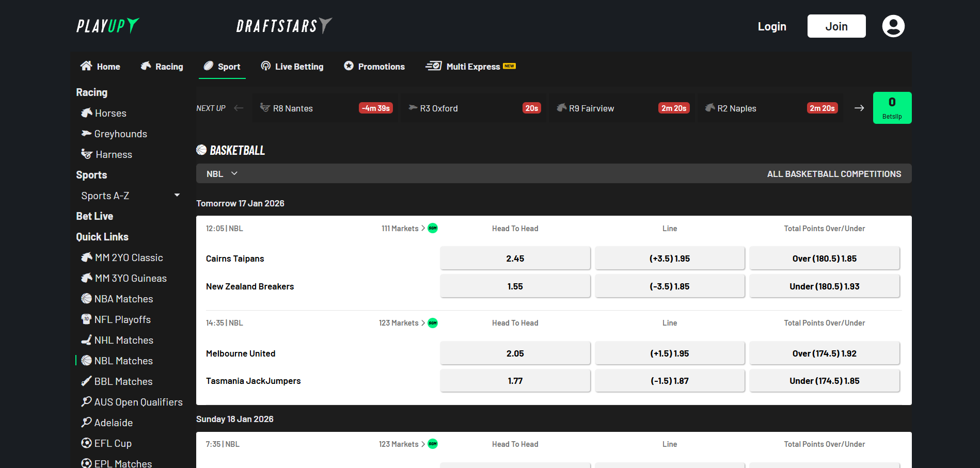Click the SGM badge for Cairns Taipans match

click(x=433, y=228)
